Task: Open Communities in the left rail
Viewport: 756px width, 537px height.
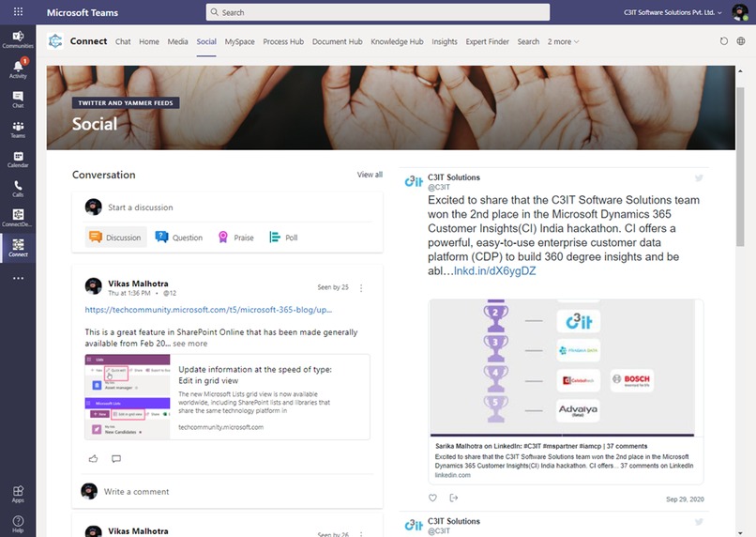Action: click(x=18, y=39)
